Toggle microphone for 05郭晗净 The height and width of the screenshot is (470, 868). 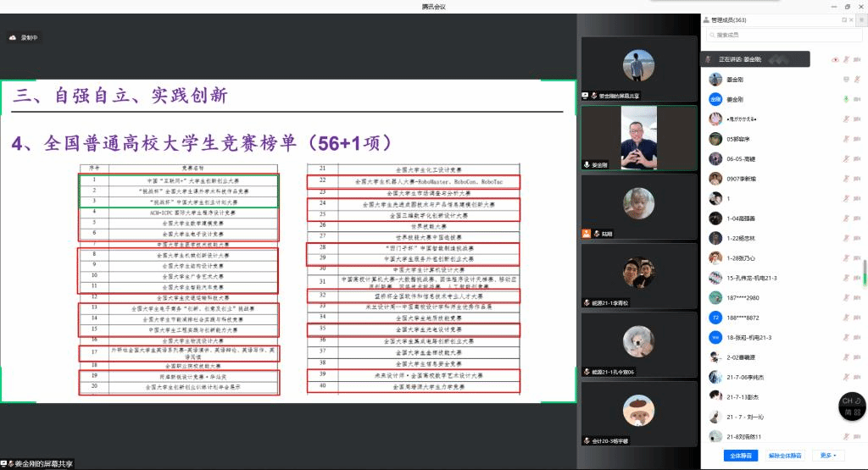tap(846, 139)
